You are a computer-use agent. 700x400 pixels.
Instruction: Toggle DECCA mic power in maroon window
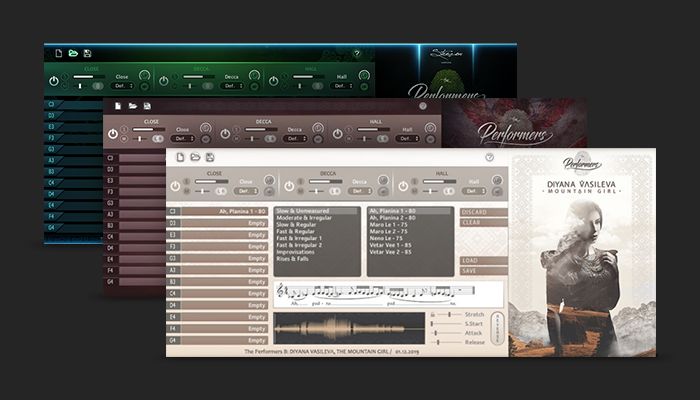225,134
